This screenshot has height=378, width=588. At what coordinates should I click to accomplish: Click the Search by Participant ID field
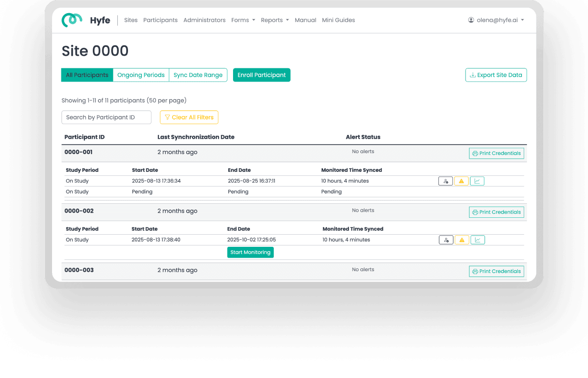tap(106, 117)
